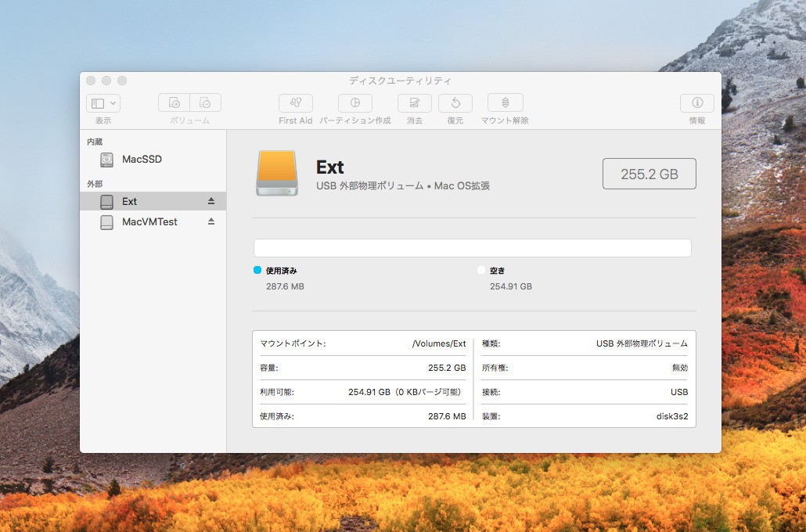This screenshot has width=806, height=532.
Task: Unmount the volume with マウント解除
Action: pyautogui.click(x=505, y=103)
